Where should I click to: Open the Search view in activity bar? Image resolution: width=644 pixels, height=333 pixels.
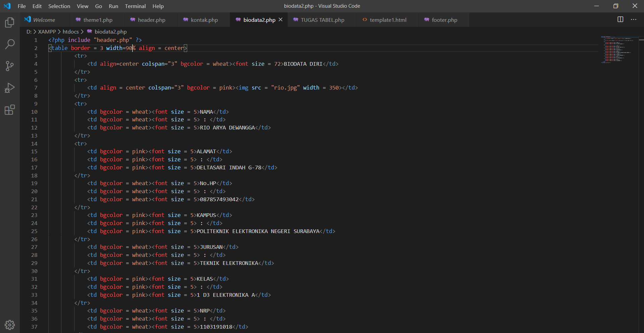(10, 44)
